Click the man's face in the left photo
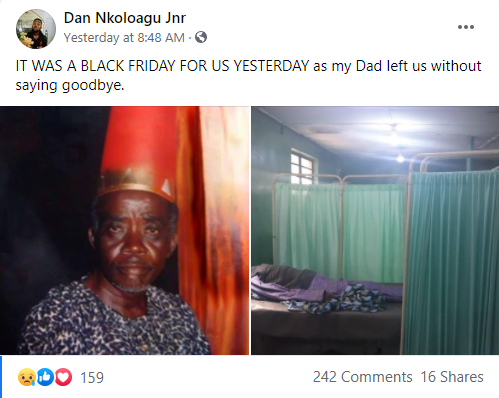The image size is (499, 398). pyautogui.click(x=133, y=240)
